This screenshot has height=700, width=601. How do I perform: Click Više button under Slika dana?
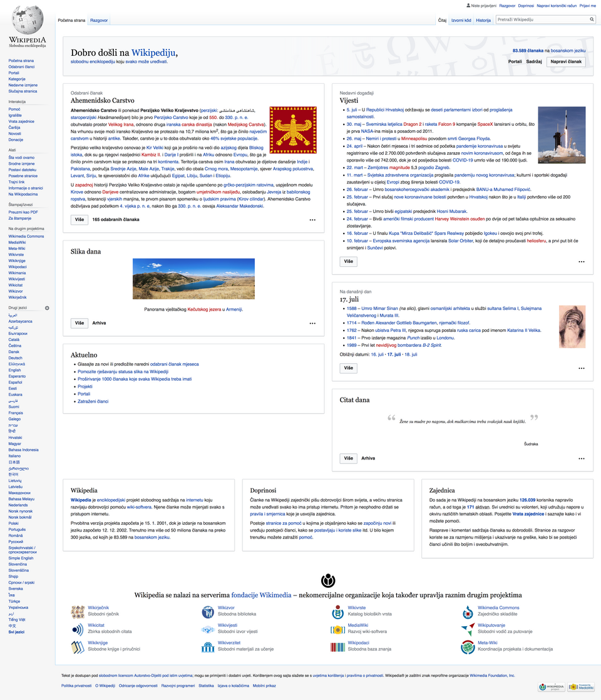pyautogui.click(x=80, y=323)
